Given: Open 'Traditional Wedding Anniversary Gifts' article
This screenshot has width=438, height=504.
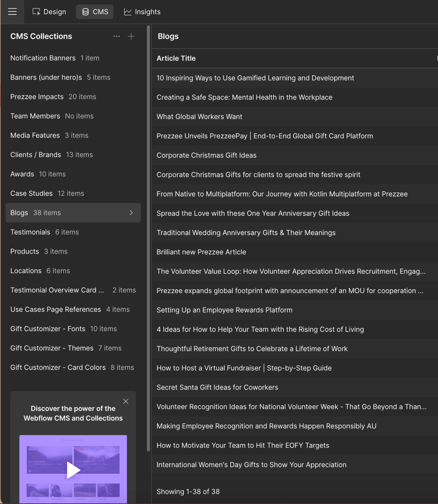Looking at the screenshot, I should click(295, 233).
